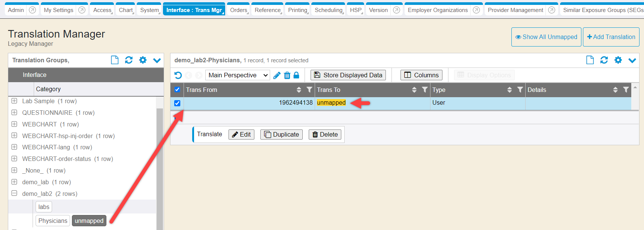Switch to the Orders tab
Viewport: 644px width, 230px height.
click(x=239, y=10)
